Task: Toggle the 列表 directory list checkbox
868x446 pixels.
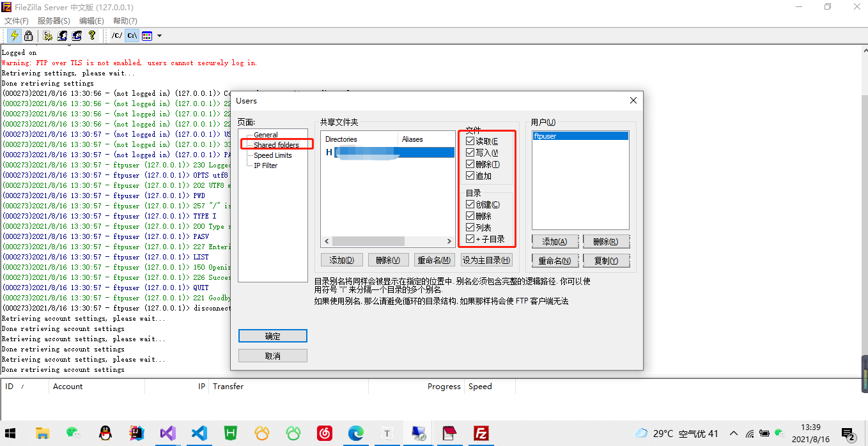Action: point(470,227)
